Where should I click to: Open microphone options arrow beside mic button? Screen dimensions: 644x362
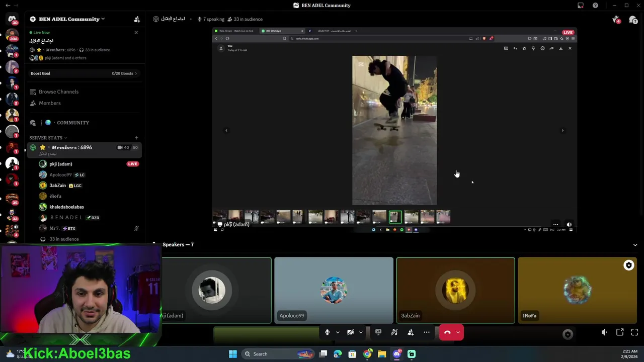[338, 332]
